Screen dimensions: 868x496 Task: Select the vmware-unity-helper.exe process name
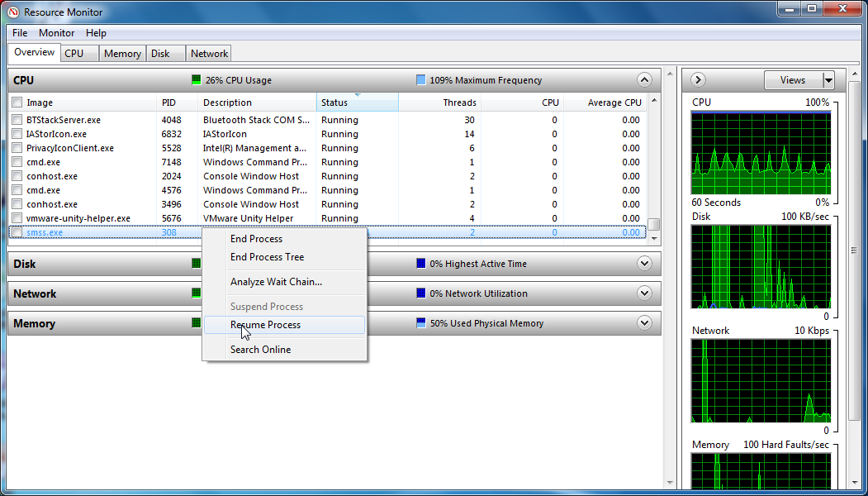(78, 218)
